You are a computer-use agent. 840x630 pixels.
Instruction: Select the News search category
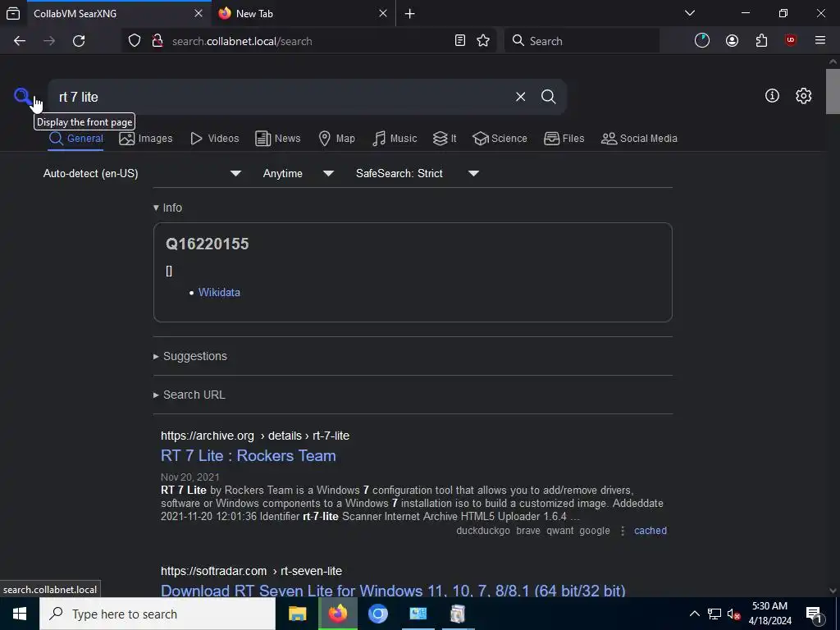point(277,139)
